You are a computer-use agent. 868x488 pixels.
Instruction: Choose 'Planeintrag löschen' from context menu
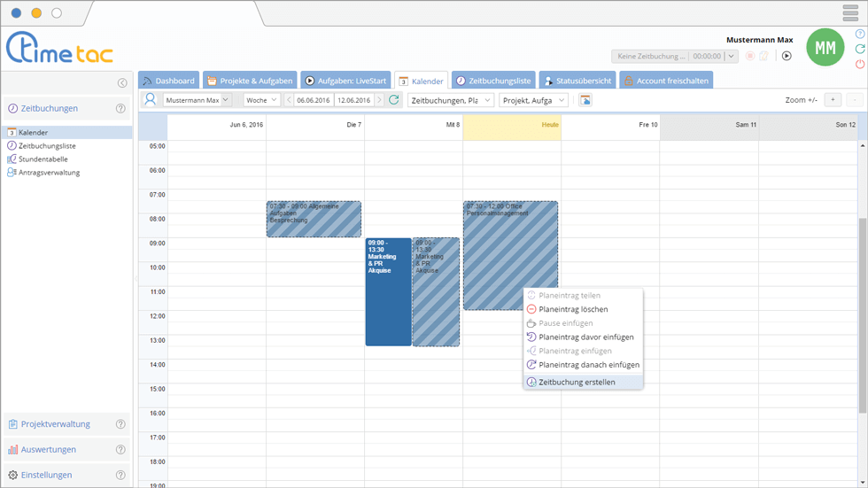pyautogui.click(x=573, y=309)
